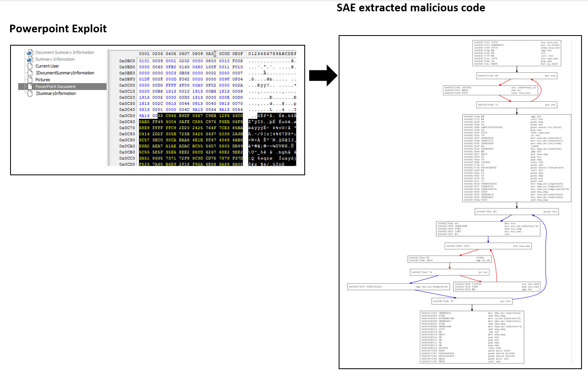
Task: Click the icon beside Summary Information
Action: click(30, 59)
